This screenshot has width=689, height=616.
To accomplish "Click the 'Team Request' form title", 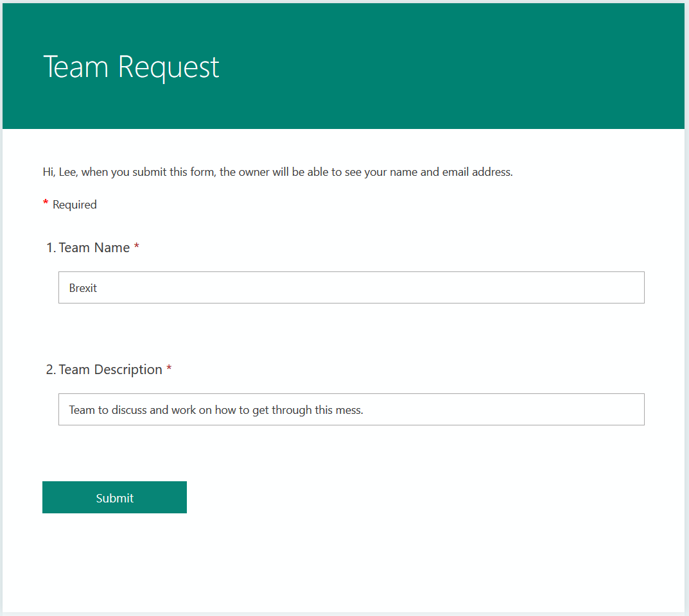I will point(131,67).
